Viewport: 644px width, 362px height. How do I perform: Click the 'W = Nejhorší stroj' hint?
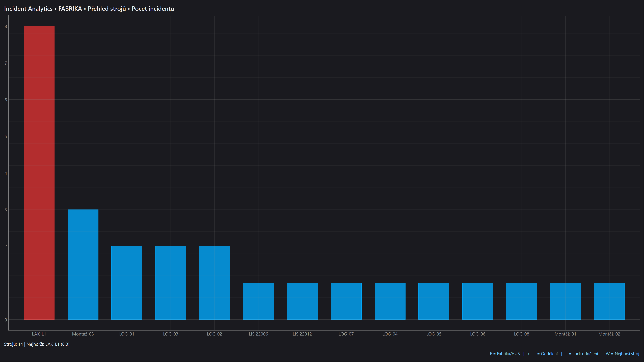pyautogui.click(x=622, y=354)
